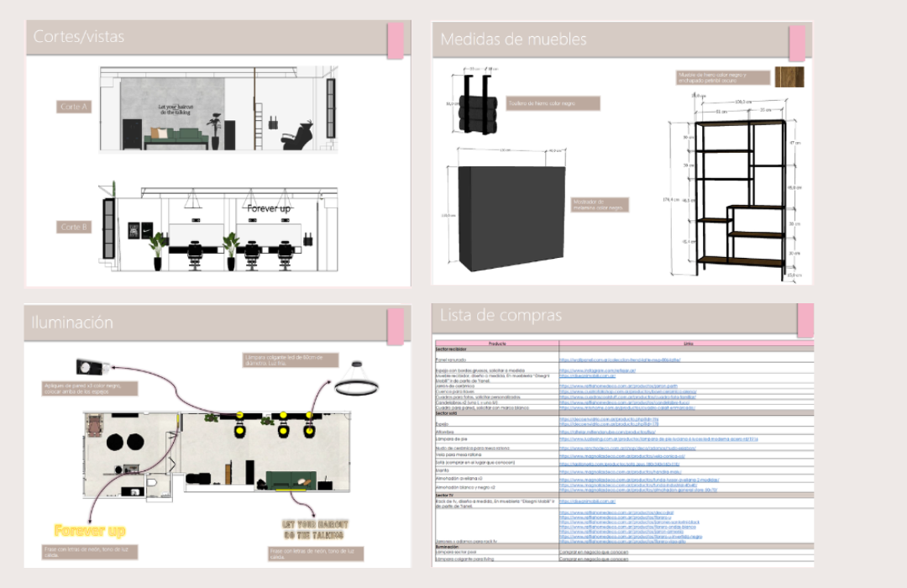
Task: Select the ring pendant lamp image
Action: pyautogui.click(x=356, y=379)
